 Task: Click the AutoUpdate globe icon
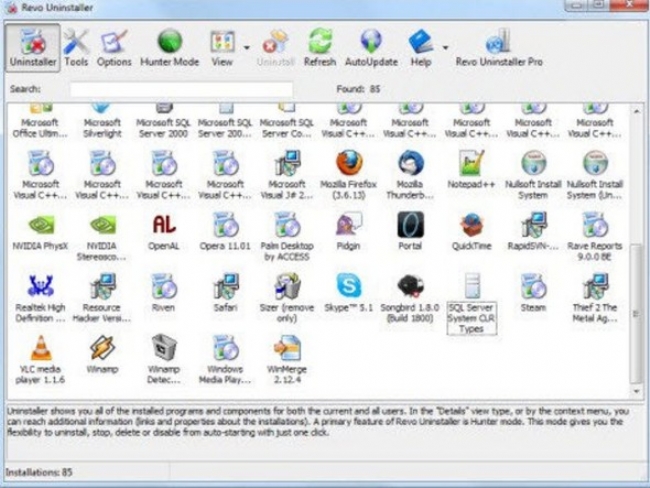(x=371, y=47)
